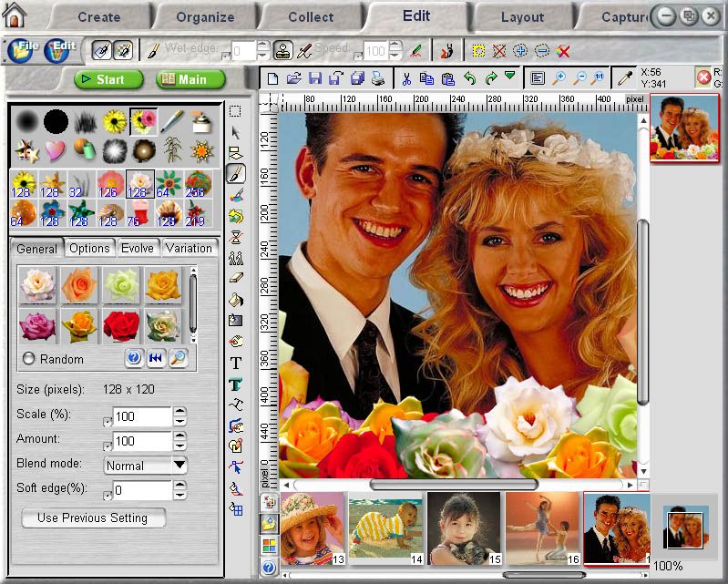728x584 pixels.
Task: Go to the Home house icon
Action: coord(15,15)
